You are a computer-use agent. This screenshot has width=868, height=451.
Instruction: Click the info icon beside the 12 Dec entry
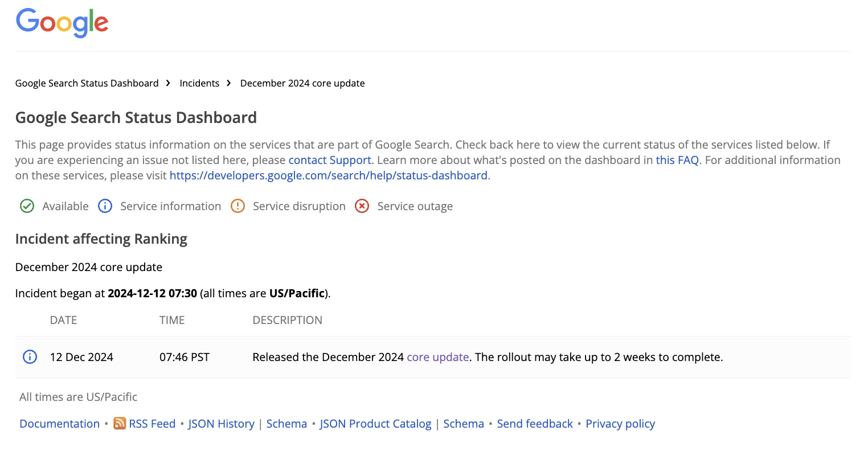[29, 357]
